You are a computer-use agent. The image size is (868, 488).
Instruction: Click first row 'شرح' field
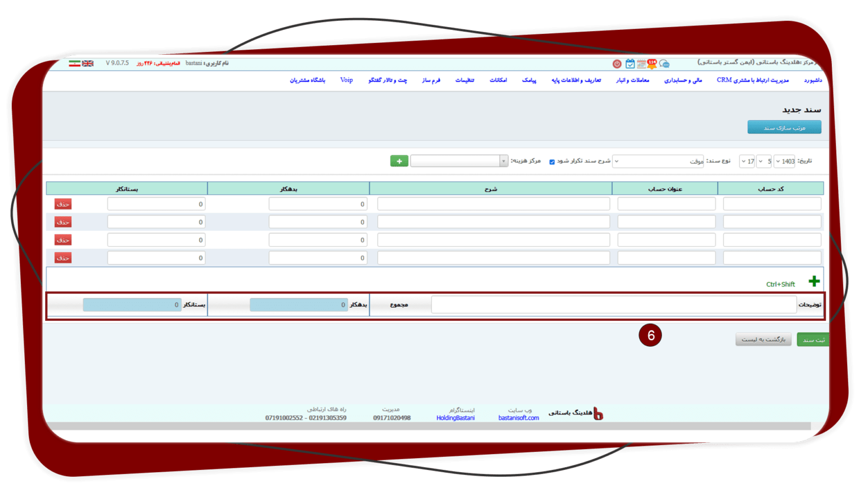493,204
